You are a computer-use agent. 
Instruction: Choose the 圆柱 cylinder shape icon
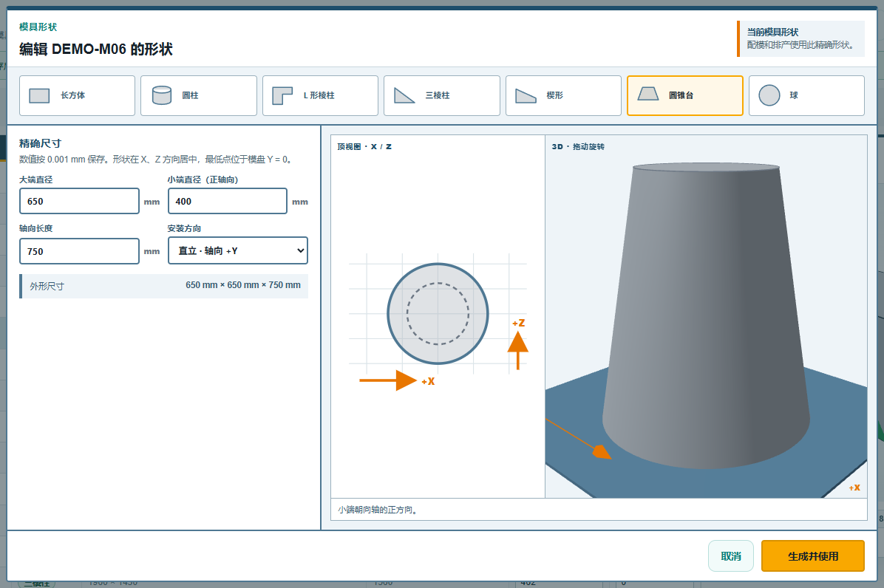pos(162,95)
